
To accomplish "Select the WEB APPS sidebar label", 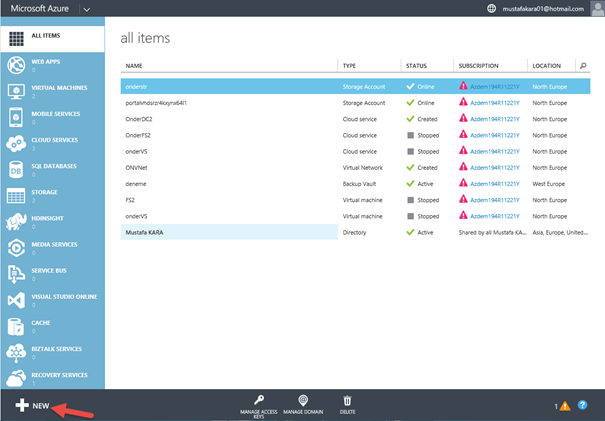I will pos(46,62).
